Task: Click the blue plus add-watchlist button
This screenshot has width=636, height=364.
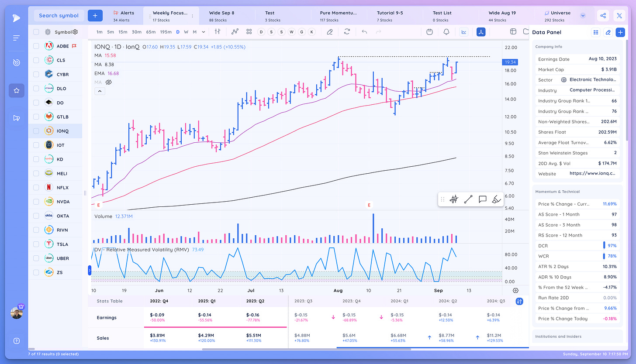Action: tap(95, 15)
